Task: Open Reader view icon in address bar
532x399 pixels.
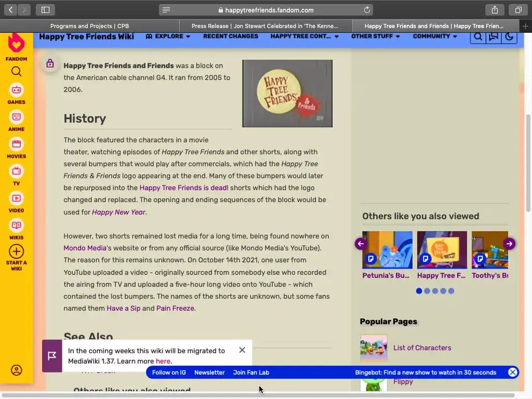Action: 166,10
